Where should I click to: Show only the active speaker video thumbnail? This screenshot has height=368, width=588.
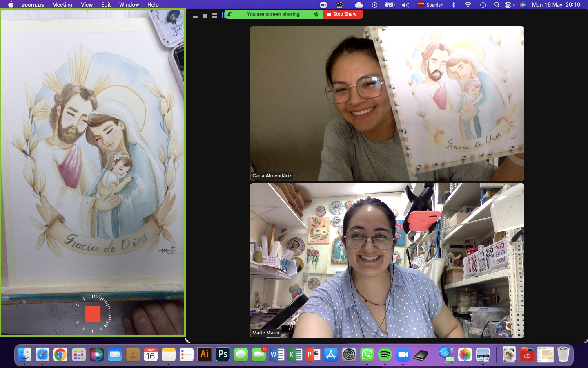tap(205, 16)
